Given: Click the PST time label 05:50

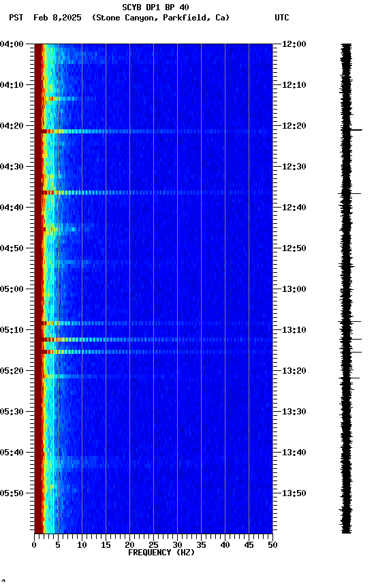Looking at the screenshot, I should pos(12,493).
